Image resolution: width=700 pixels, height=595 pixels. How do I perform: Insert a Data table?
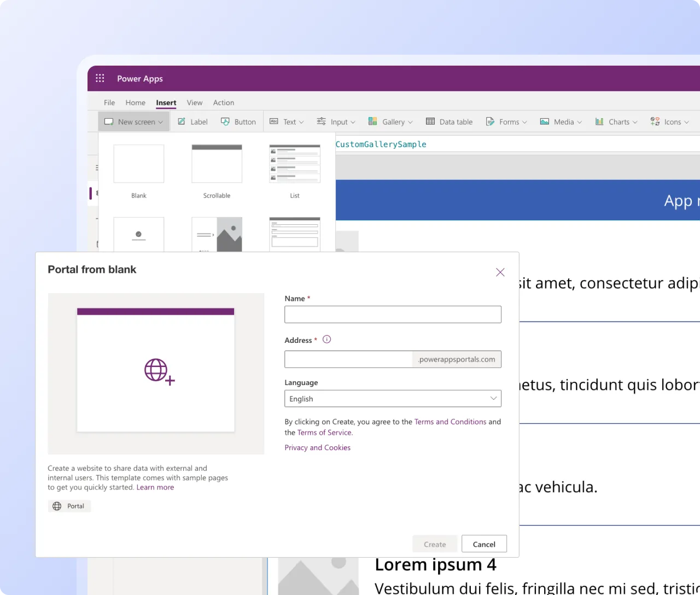coord(449,121)
